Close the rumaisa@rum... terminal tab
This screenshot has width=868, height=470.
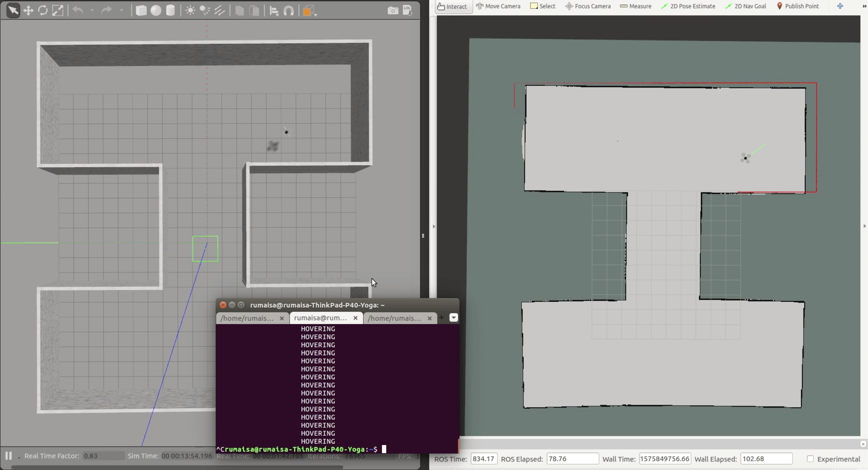355,318
